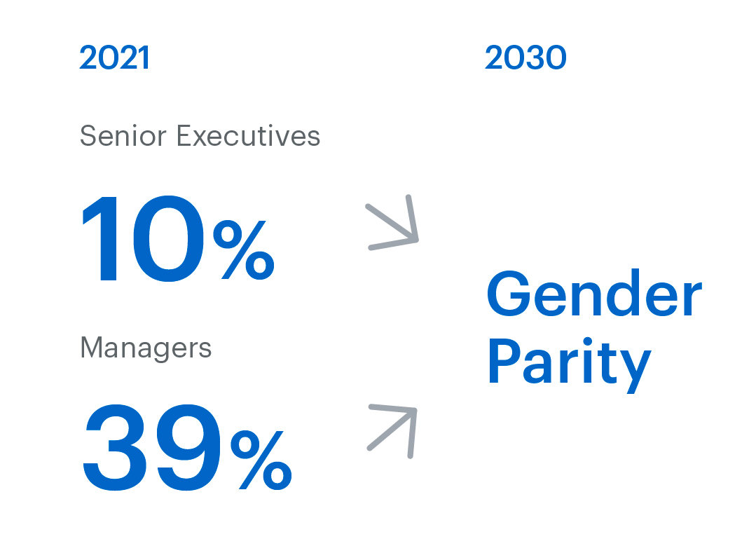Click the percent sign after 10

pyautogui.click(x=243, y=250)
